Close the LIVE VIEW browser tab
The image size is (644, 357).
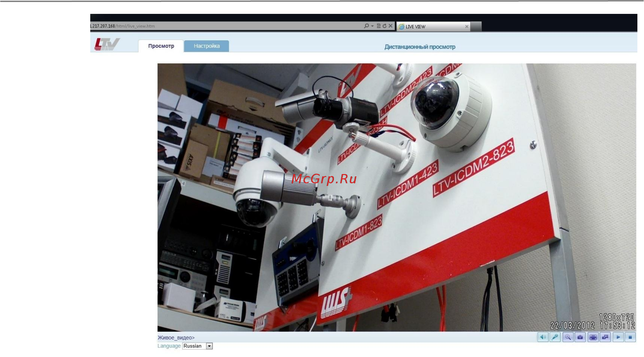466,26
